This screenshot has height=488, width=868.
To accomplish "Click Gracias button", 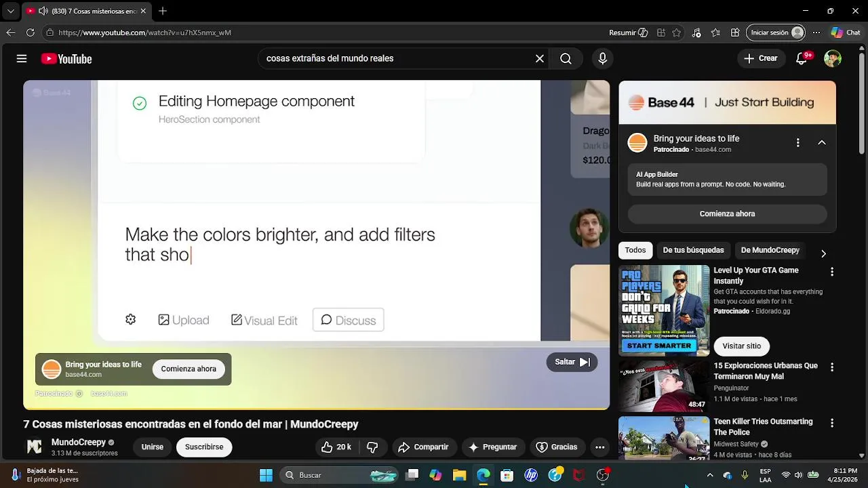I will click(557, 447).
